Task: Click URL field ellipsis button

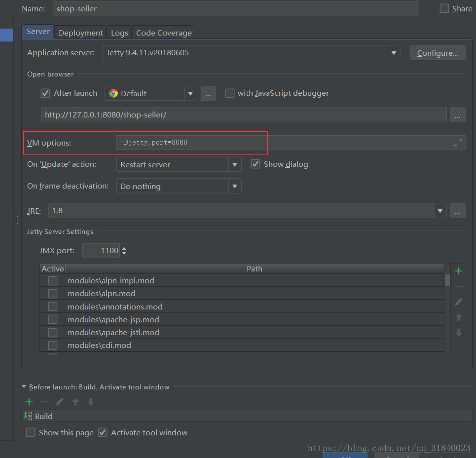Action: pos(458,115)
